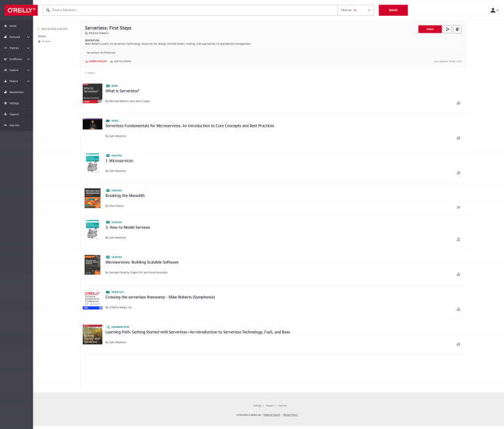Image resolution: width=504 pixels, height=429 pixels.
Task: Click the copy playlist icon button
Action: (457, 30)
